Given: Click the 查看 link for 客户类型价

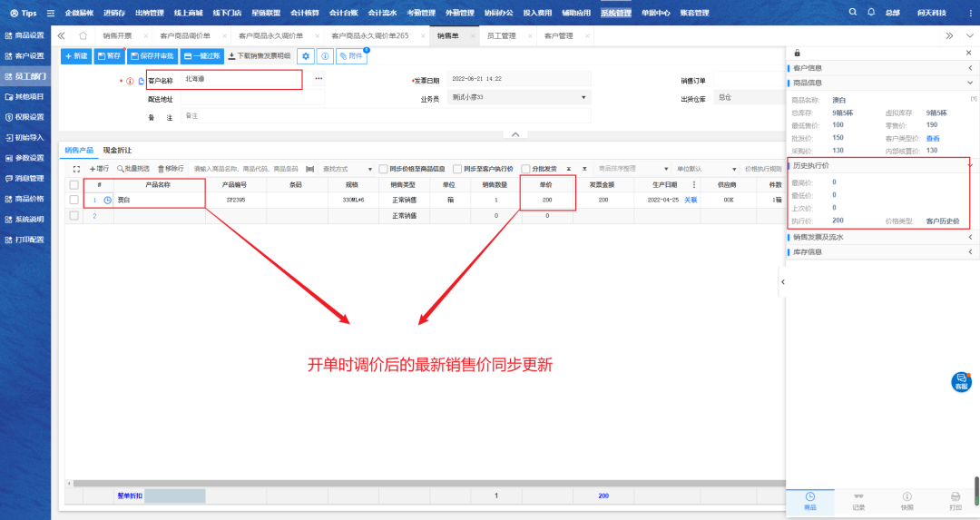Looking at the screenshot, I should pos(933,138).
